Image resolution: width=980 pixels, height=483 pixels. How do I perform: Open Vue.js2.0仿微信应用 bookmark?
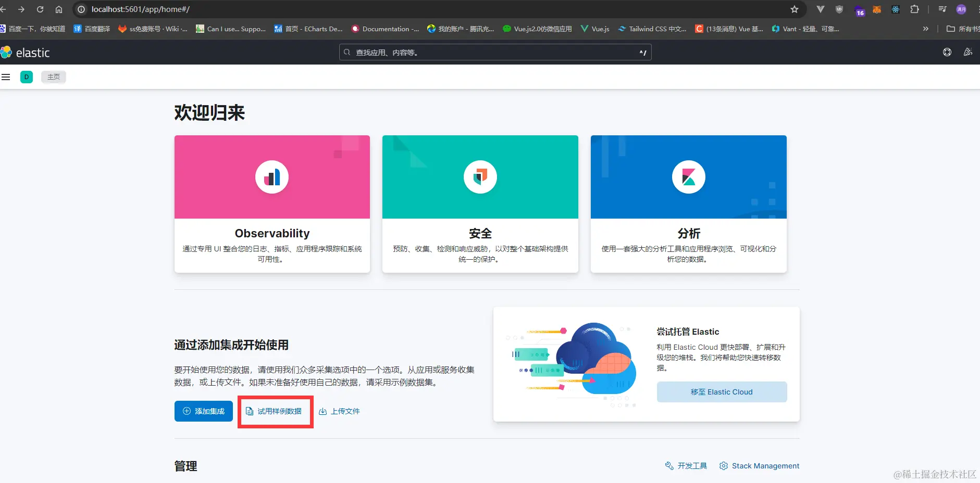point(537,29)
